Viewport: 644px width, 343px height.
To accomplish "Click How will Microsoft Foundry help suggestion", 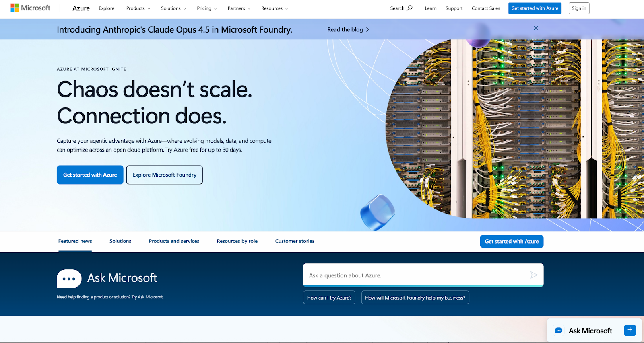I will (415, 298).
